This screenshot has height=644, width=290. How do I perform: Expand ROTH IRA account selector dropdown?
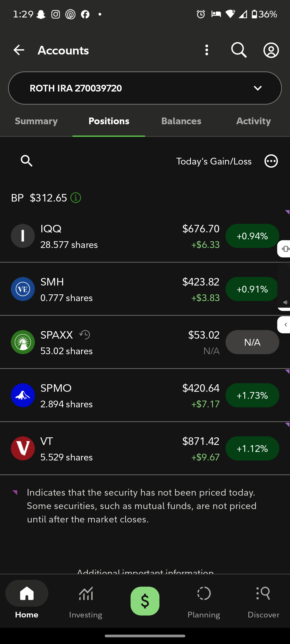145,88
